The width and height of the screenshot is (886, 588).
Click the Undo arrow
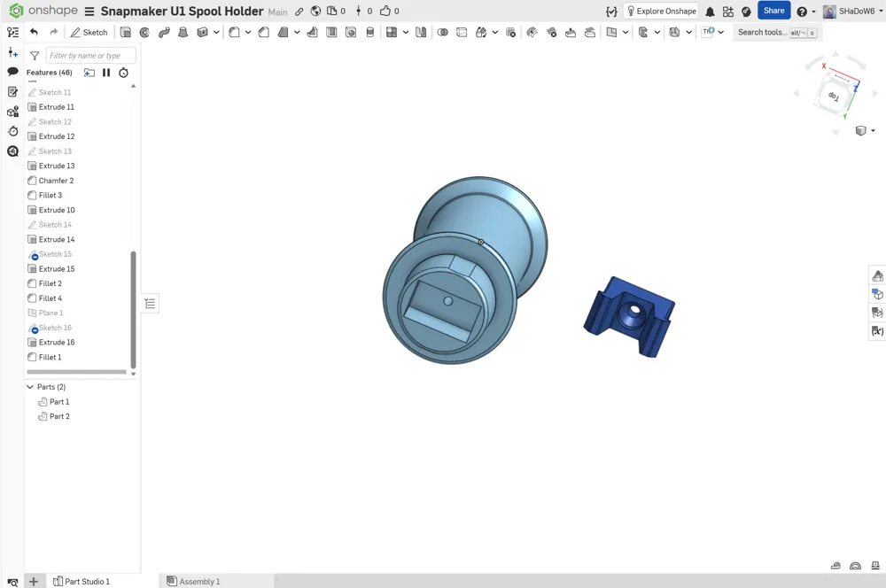pos(34,32)
